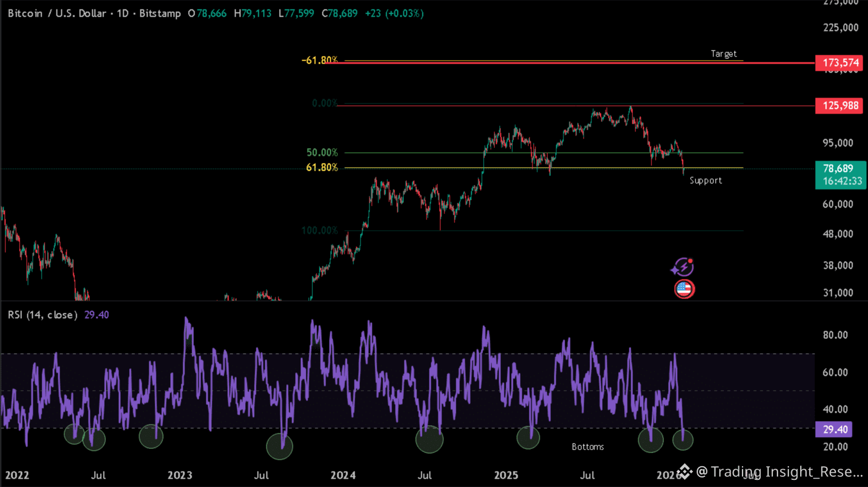Click the 31,000 price axis value
Viewport: 868px width, 487px height.
point(838,293)
